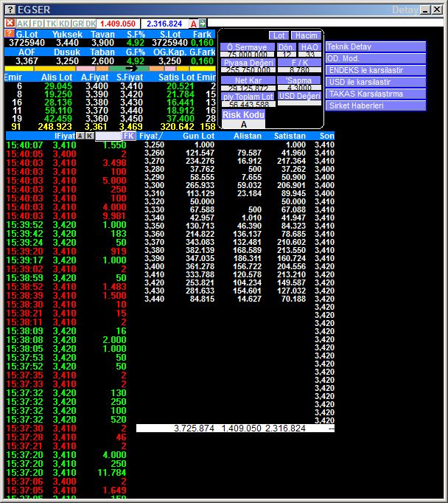Click the piy.Toplam Lot label

[x=248, y=97]
